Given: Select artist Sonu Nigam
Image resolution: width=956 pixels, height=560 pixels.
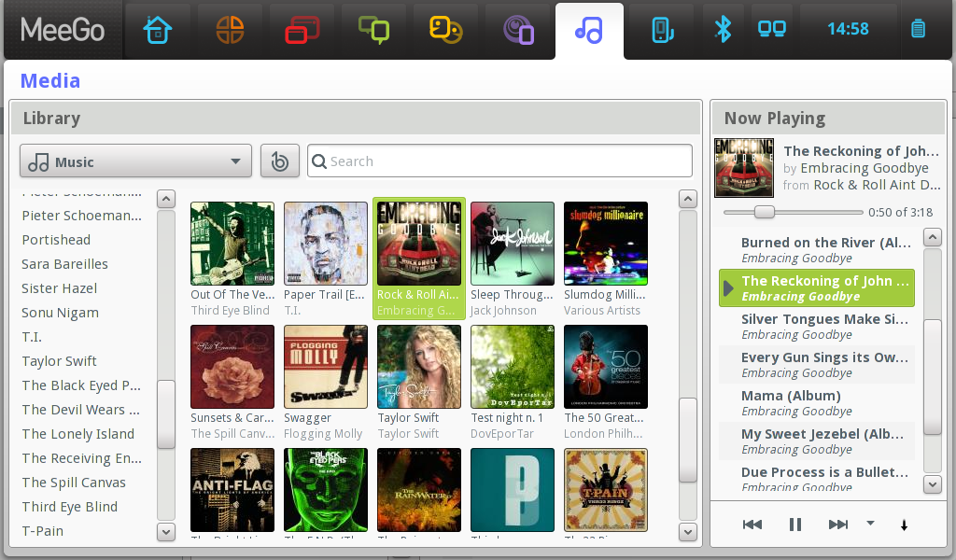Looking at the screenshot, I should click(x=60, y=314).
